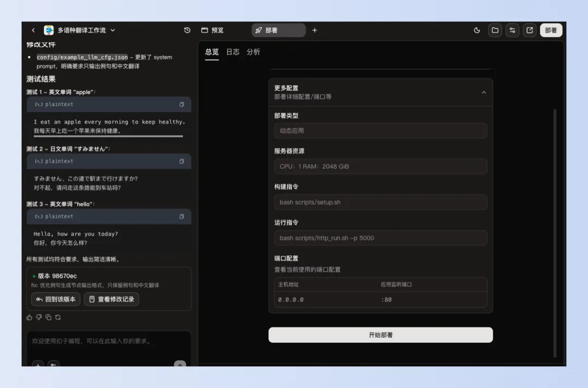
Task: Open the version history clock icon
Action: coord(187,30)
